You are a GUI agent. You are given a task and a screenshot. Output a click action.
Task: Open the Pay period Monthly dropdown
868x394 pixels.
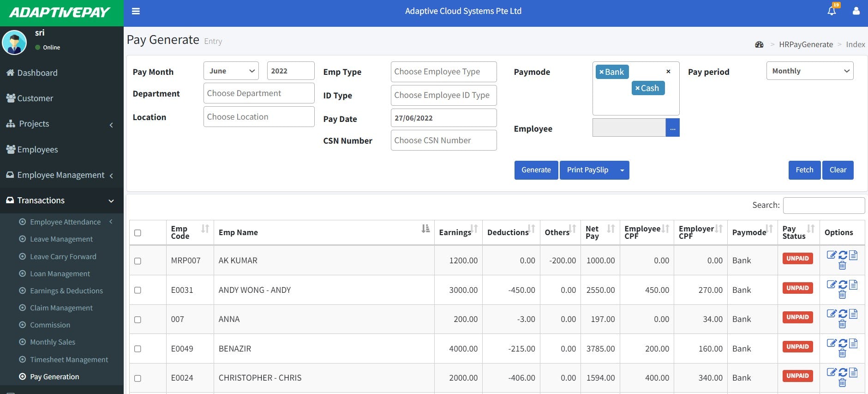click(x=810, y=71)
